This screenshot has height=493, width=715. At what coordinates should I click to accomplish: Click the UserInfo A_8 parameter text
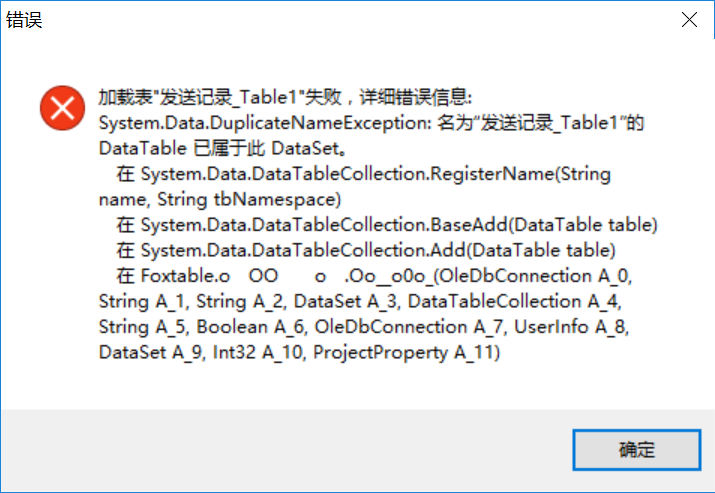(x=571, y=327)
